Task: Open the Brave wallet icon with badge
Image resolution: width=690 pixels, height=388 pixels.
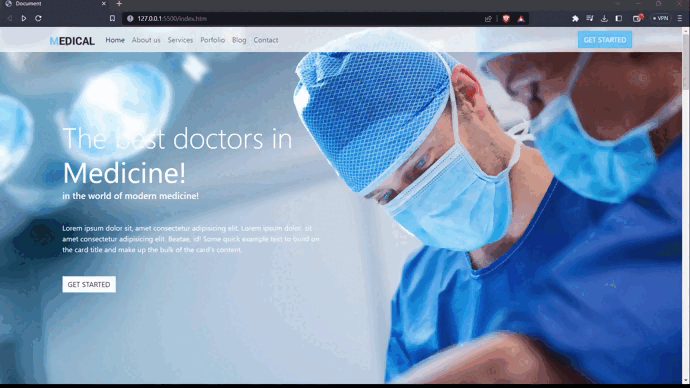Action: pos(638,18)
